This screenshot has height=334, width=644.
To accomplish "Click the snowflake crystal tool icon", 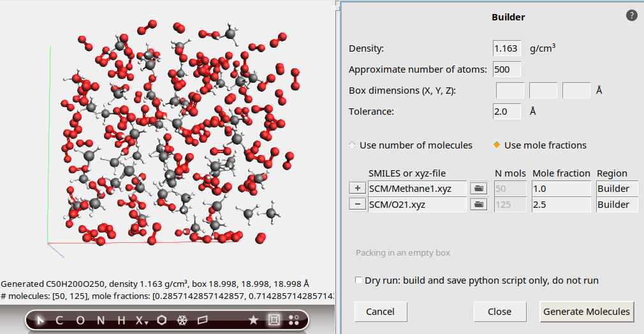I will click(182, 320).
